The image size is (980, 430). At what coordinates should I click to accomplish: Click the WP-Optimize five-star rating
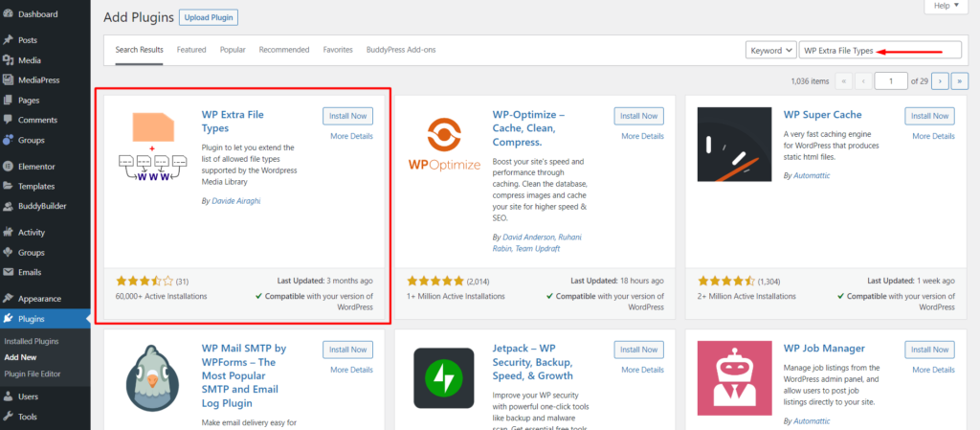pyautogui.click(x=435, y=282)
